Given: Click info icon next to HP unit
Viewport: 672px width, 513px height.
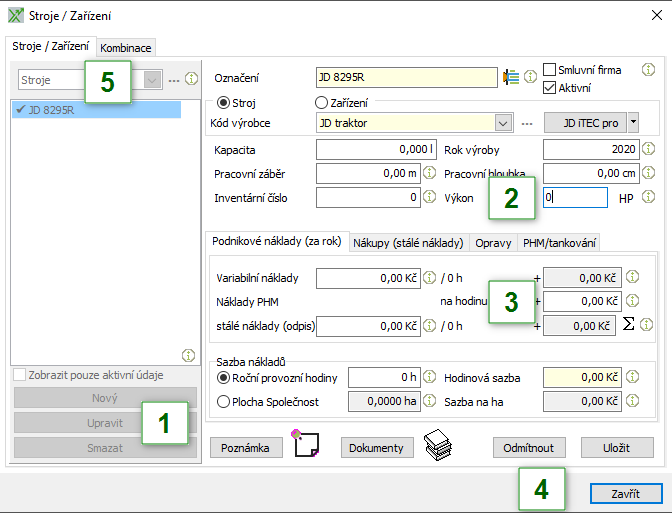Looking at the screenshot, I should pos(648,197).
